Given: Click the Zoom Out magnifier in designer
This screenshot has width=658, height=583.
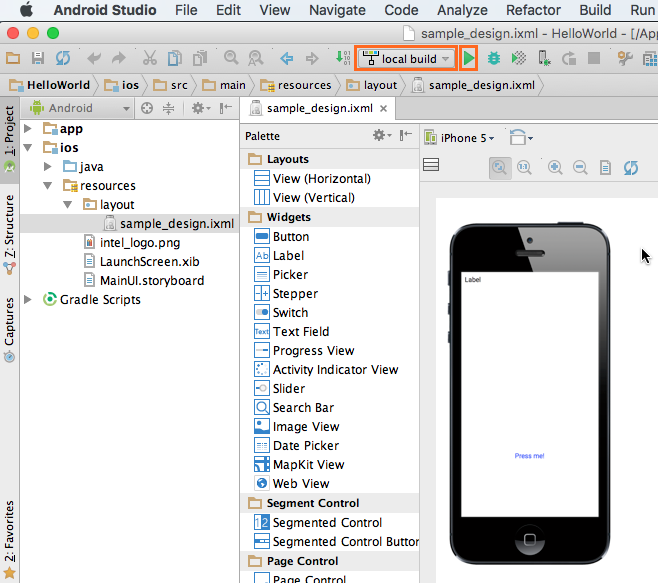Looking at the screenshot, I should click(x=580, y=167).
